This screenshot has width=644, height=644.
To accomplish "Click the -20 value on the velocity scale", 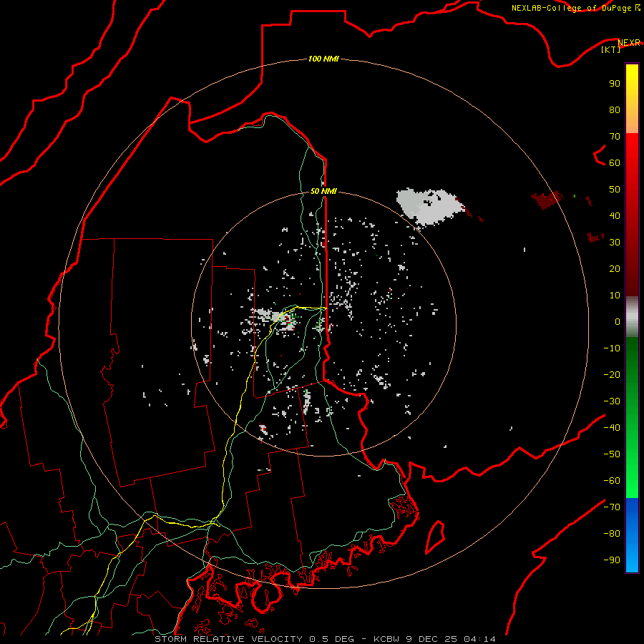I will [x=612, y=374].
